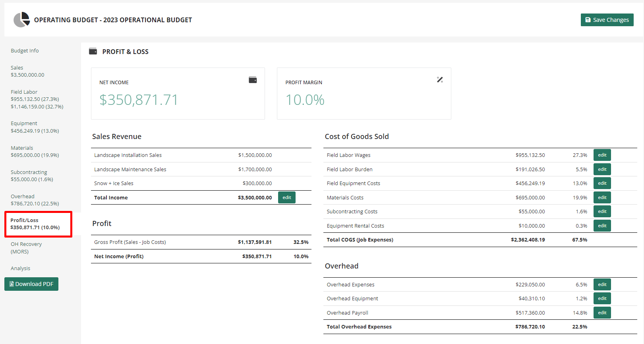Go to Field Labor section
This screenshot has height=344, width=644.
37,99
